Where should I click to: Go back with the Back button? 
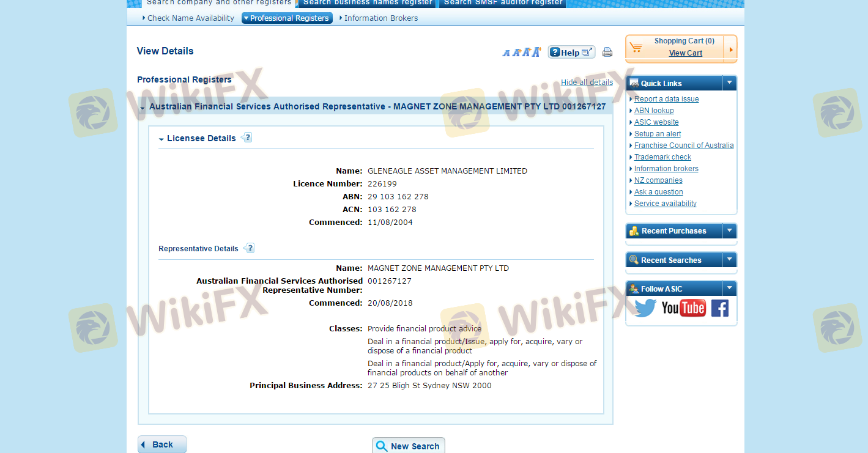click(162, 444)
